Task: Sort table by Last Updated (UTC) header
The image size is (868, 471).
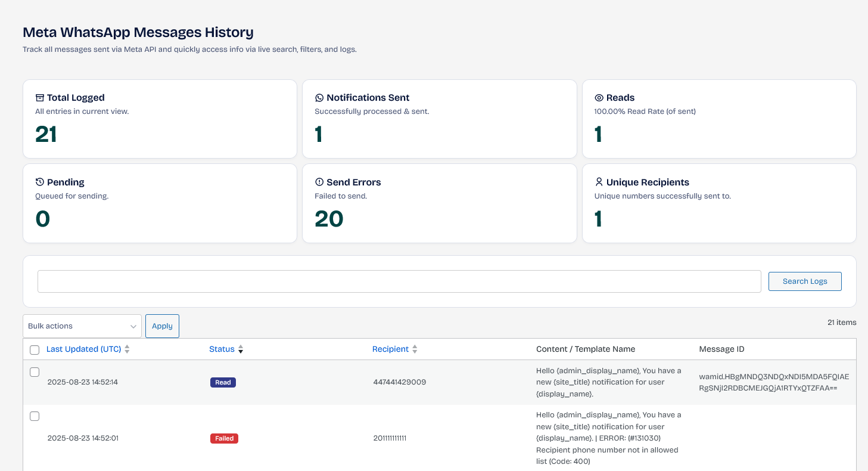Action: (x=83, y=349)
